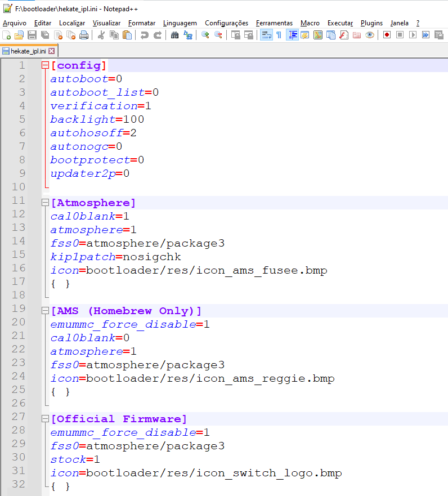Open the Document Map icon
The height and width of the screenshot is (496, 448).
point(318,35)
